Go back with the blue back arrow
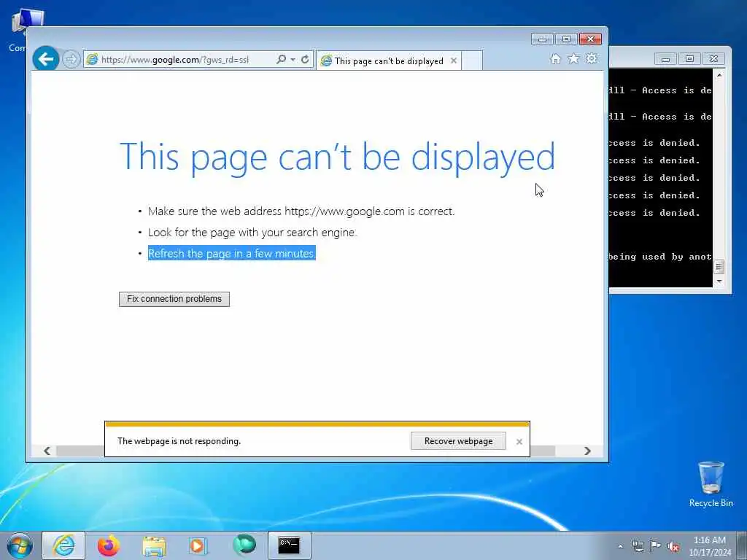The height and width of the screenshot is (560, 747). (46, 59)
